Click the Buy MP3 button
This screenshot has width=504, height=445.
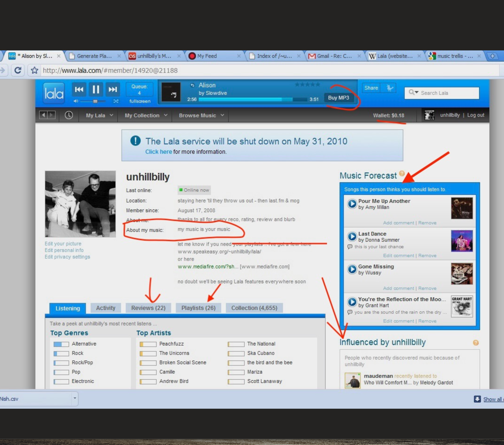[x=338, y=98]
